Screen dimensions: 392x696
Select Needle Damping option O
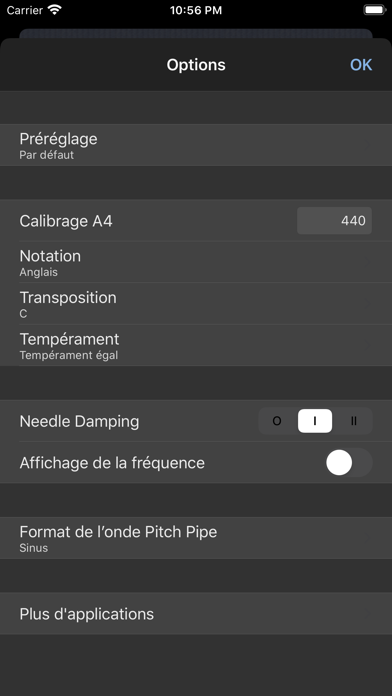[x=277, y=421]
